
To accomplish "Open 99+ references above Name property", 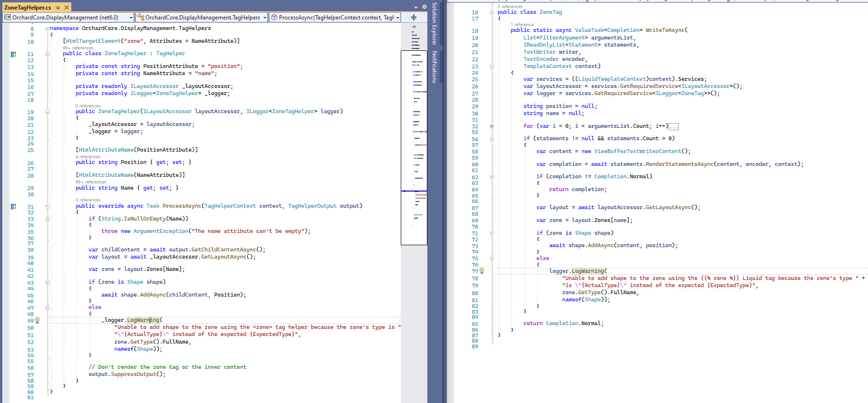I will [x=91, y=182].
